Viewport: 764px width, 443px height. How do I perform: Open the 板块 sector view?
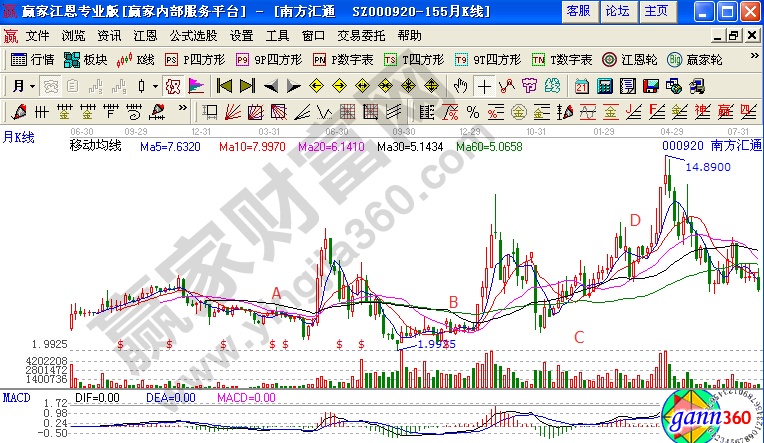[85, 60]
